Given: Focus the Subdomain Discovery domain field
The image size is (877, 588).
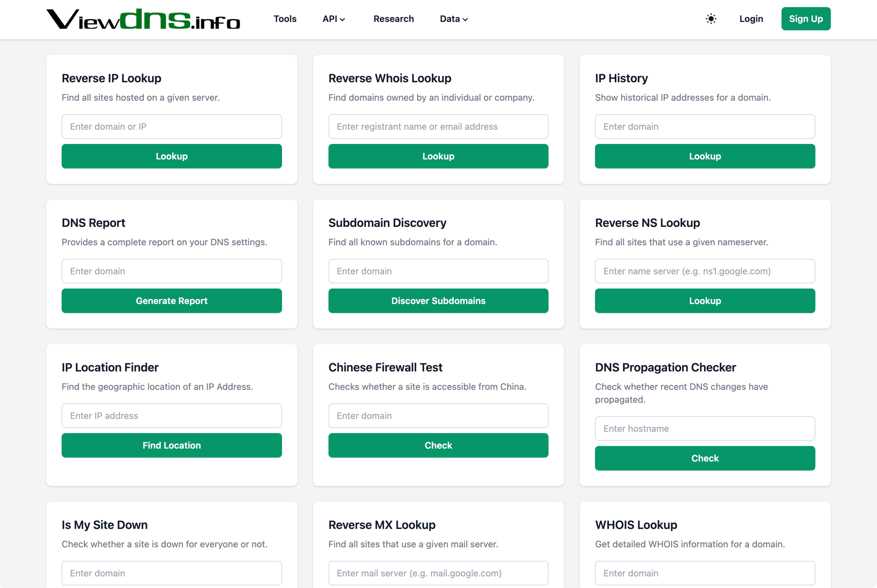Looking at the screenshot, I should 438,271.
